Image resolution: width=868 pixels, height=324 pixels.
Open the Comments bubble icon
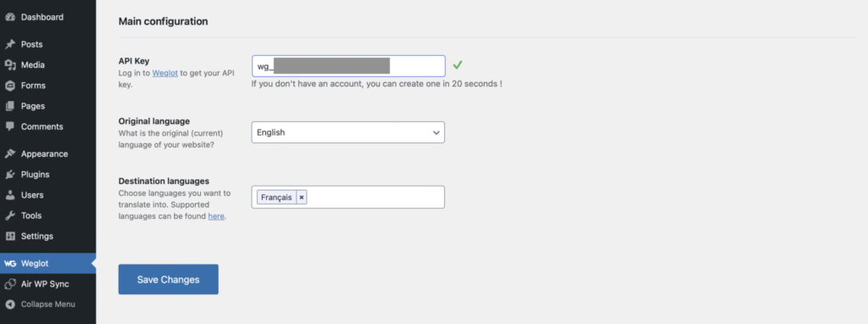pos(10,126)
